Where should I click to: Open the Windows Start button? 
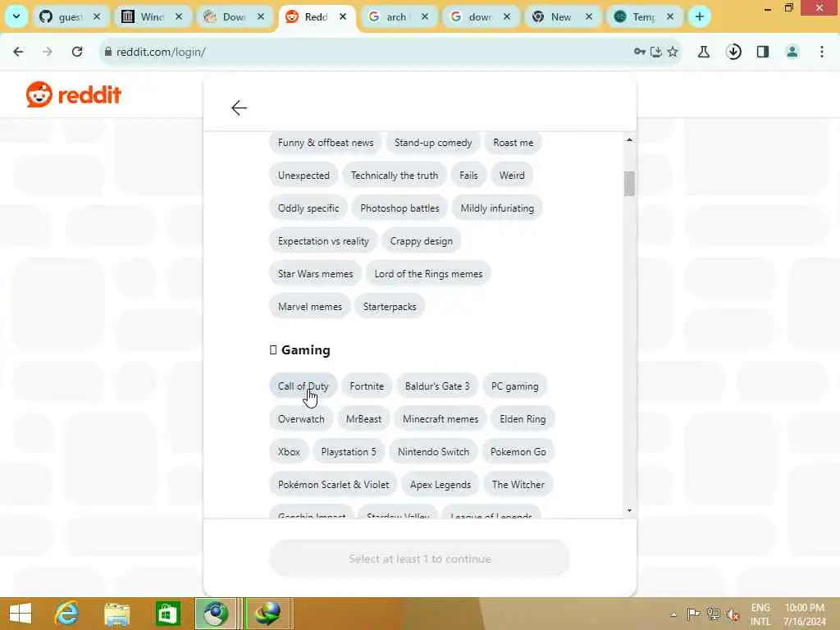(x=21, y=614)
